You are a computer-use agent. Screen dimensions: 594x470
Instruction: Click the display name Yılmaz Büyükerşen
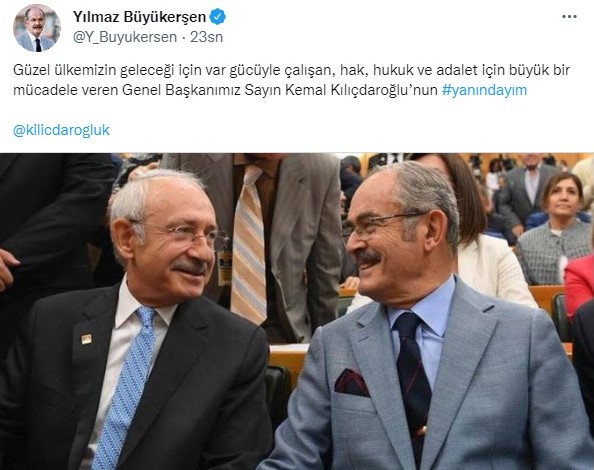pyautogui.click(x=139, y=17)
